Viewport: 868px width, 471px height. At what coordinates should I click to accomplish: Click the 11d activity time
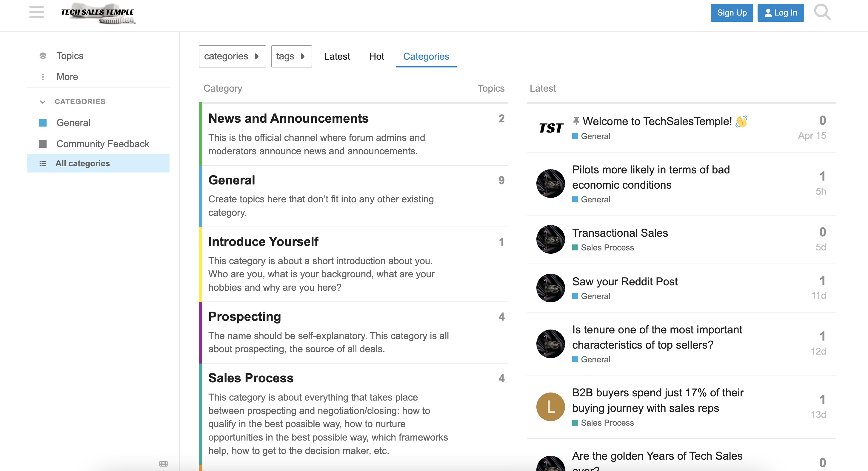pos(819,295)
